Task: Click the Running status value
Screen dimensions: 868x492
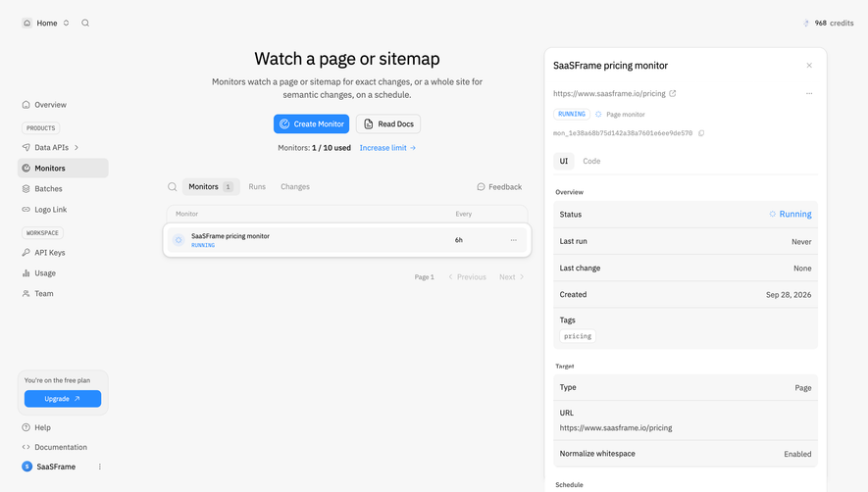Action: (790, 215)
